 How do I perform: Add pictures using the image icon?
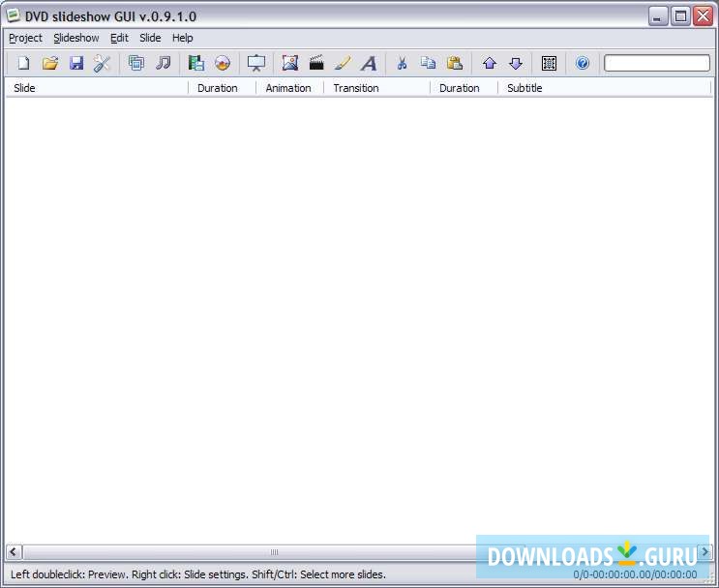(289, 63)
